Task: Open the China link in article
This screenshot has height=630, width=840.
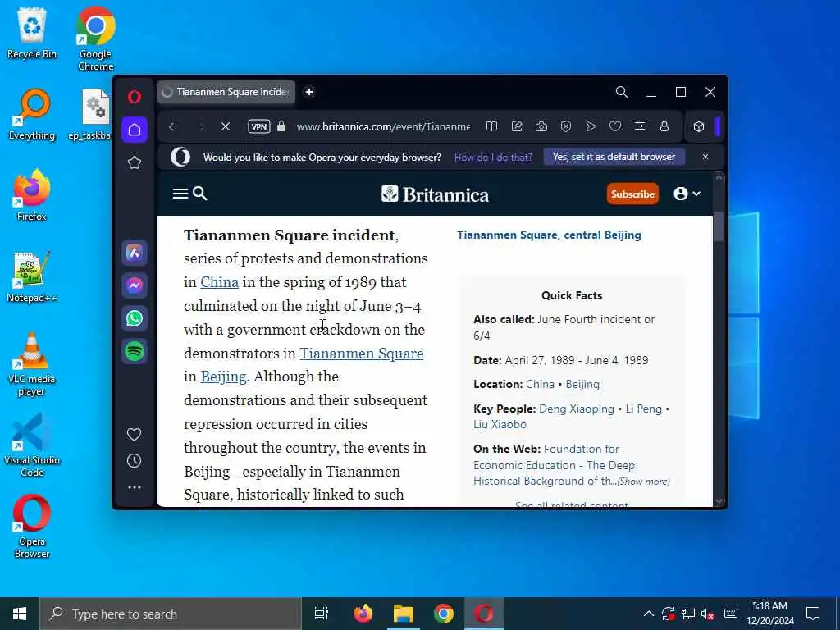Action: tap(220, 282)
